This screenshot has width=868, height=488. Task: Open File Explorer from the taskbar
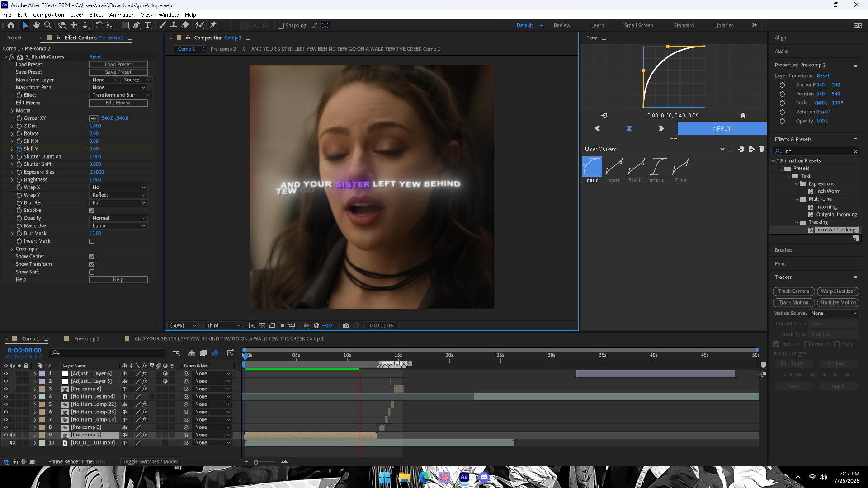[x=405, y=477]
